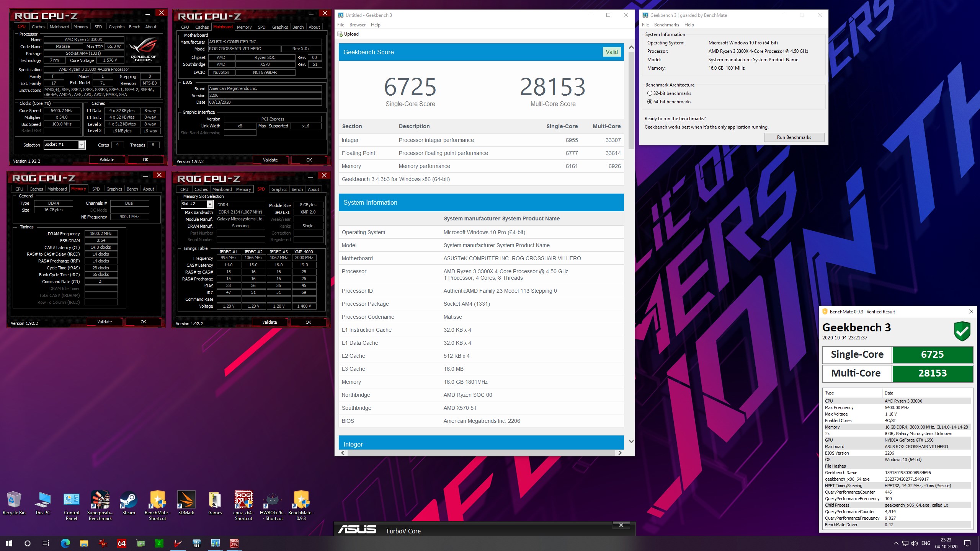
Task: Click OK in the SPD CPU-Z window
Action: click(308, 322)
